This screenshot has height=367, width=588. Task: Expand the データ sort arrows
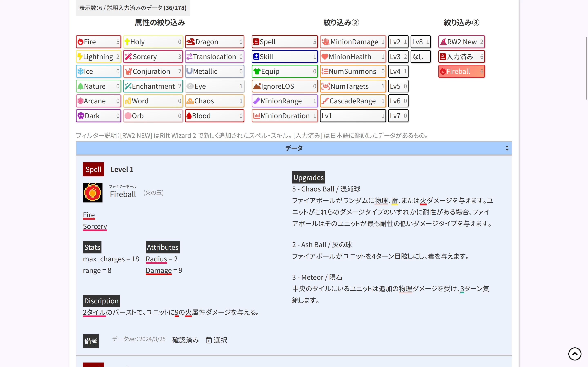pos(507,148)
